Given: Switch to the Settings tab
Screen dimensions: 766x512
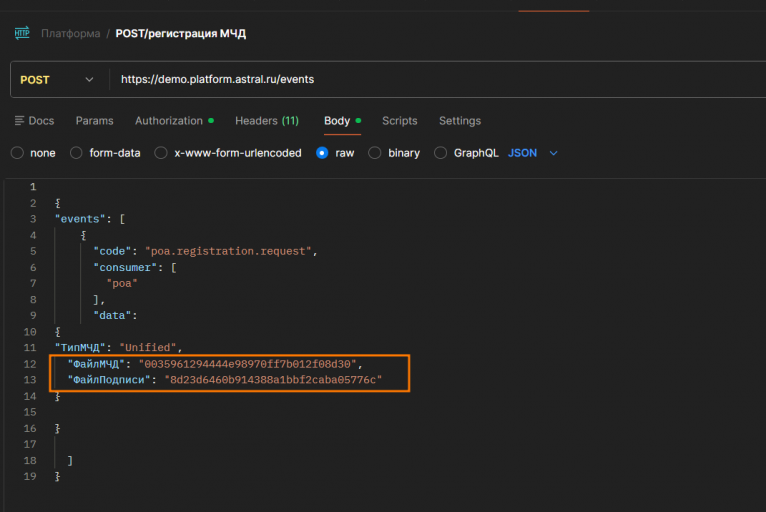Looking at the screenshot, I should (459, 121).
